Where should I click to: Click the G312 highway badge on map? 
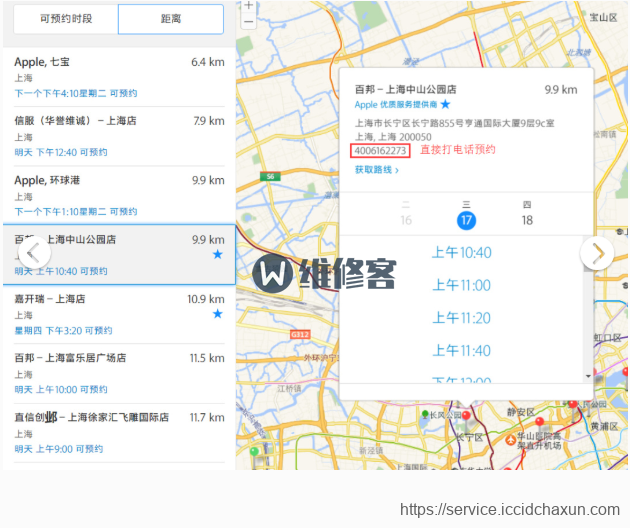coord(300,334)
